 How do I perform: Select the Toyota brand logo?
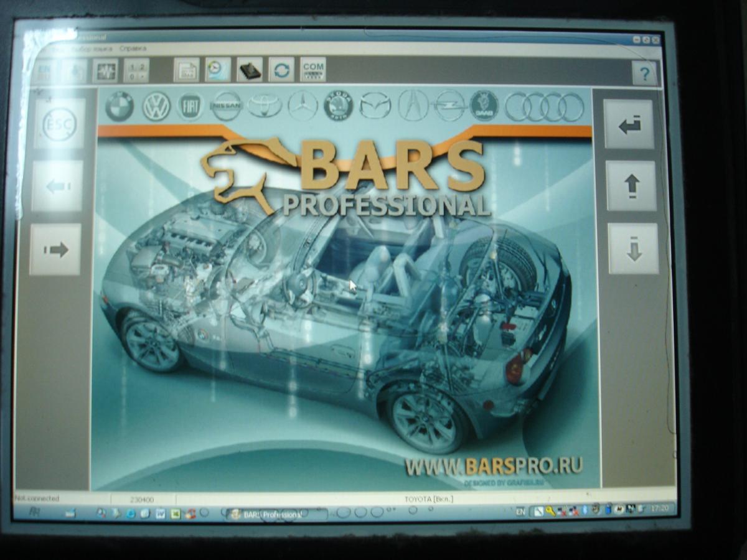point(265,106)
